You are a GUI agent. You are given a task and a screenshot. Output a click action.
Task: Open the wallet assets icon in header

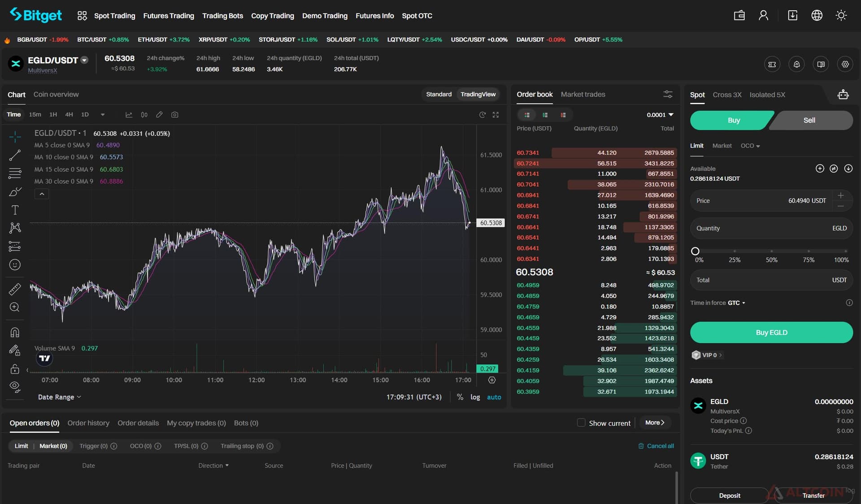click(x=739, y=15)
